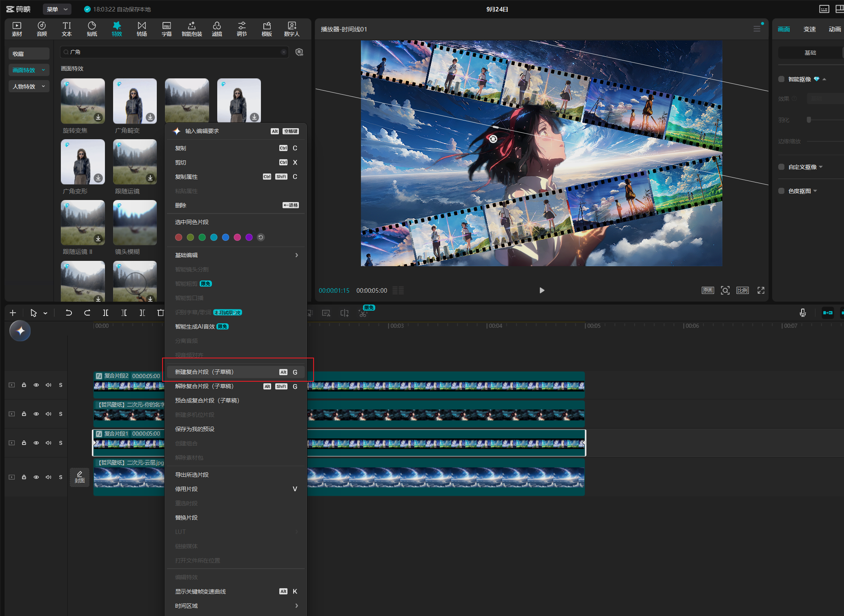This screenshot has height=616, width=844.
Task: Open selection tool mode dropdown arrow
Action: [x=45, y=313]
